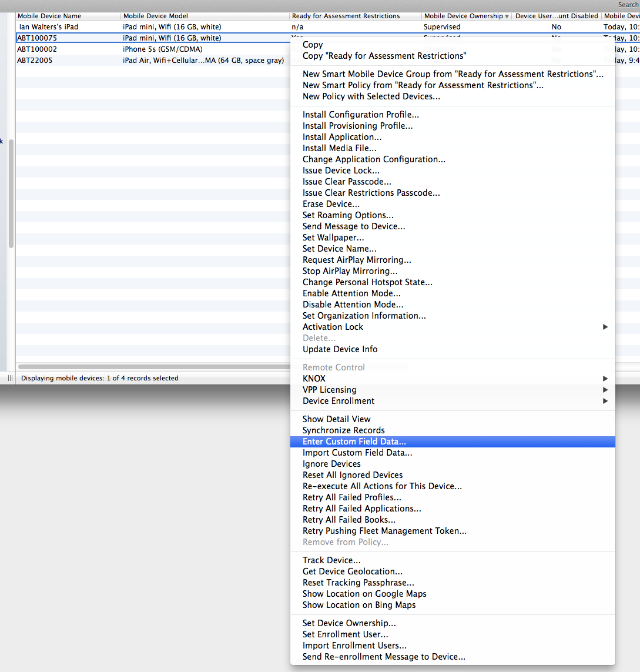
Task: Click the left sidebar vertical scrollbar
Action: 11,194
